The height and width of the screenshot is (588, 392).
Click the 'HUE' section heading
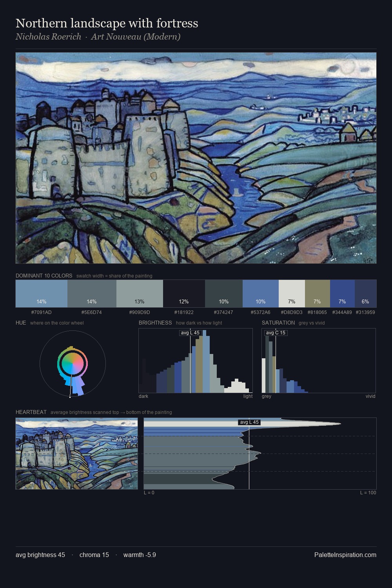point(21,323)
